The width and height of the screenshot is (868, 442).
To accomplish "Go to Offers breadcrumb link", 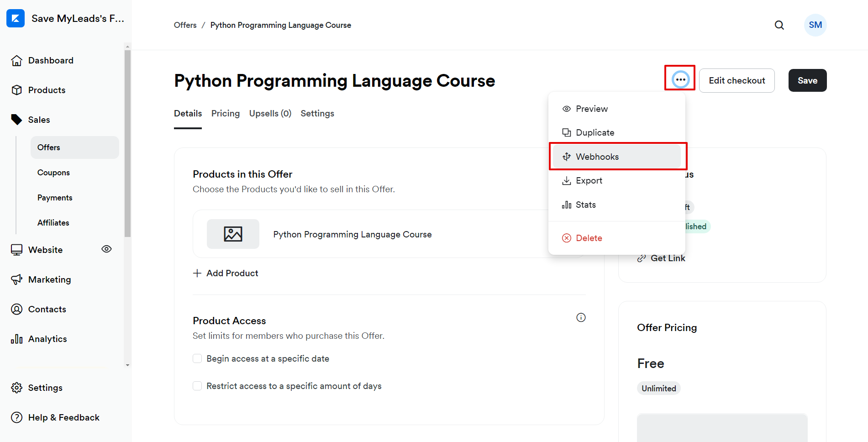I will click(x=185, y=25).
